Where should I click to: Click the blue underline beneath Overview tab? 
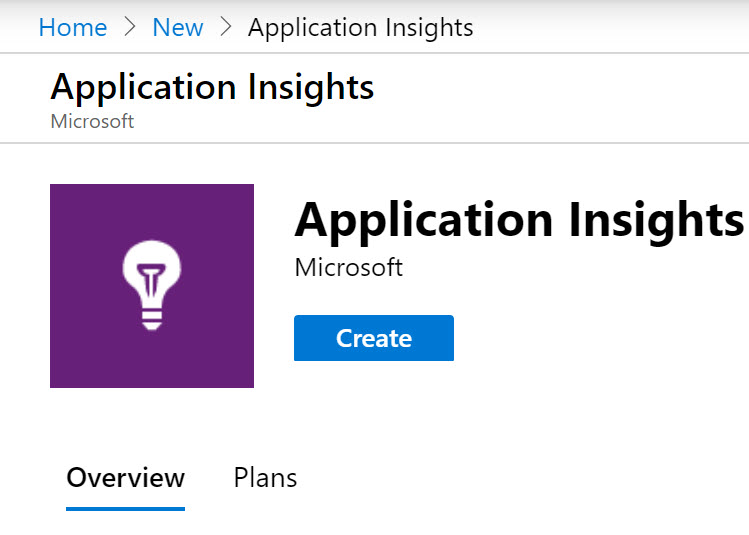coord(126,508)
